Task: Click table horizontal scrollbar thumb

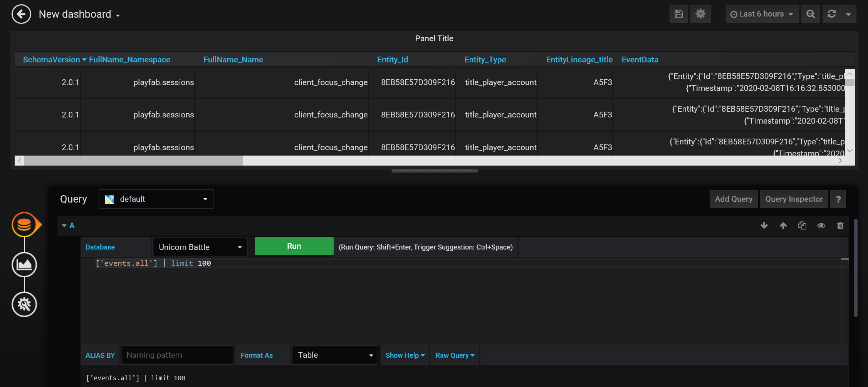Action: coord(134,161)
